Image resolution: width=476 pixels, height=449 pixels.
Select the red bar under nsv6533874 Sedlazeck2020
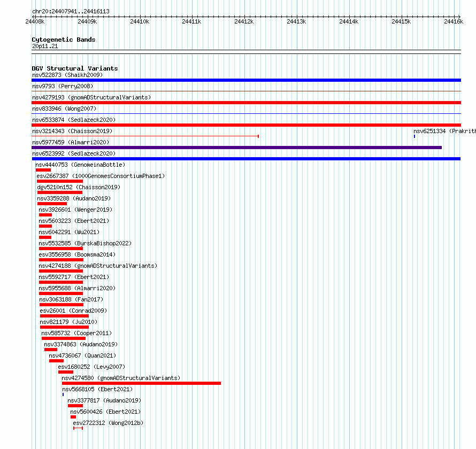point(246,125)
